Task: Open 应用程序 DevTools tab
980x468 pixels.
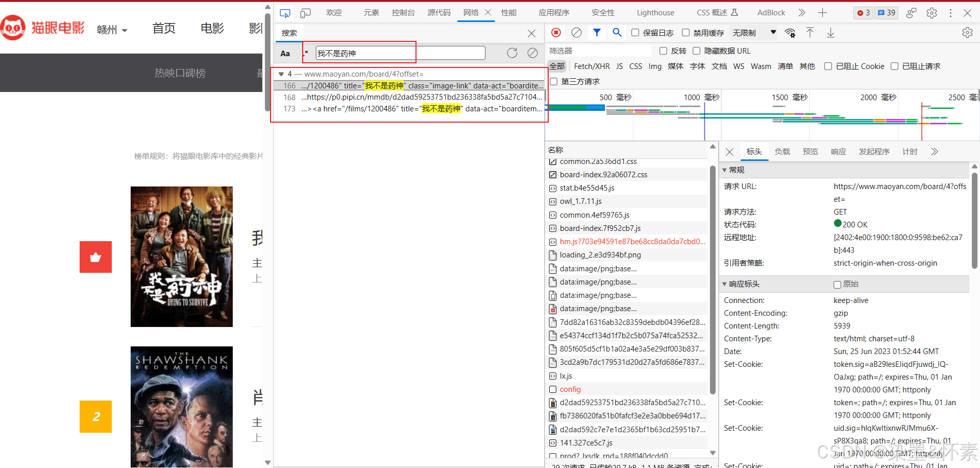Action: click(x=554, y=13)
